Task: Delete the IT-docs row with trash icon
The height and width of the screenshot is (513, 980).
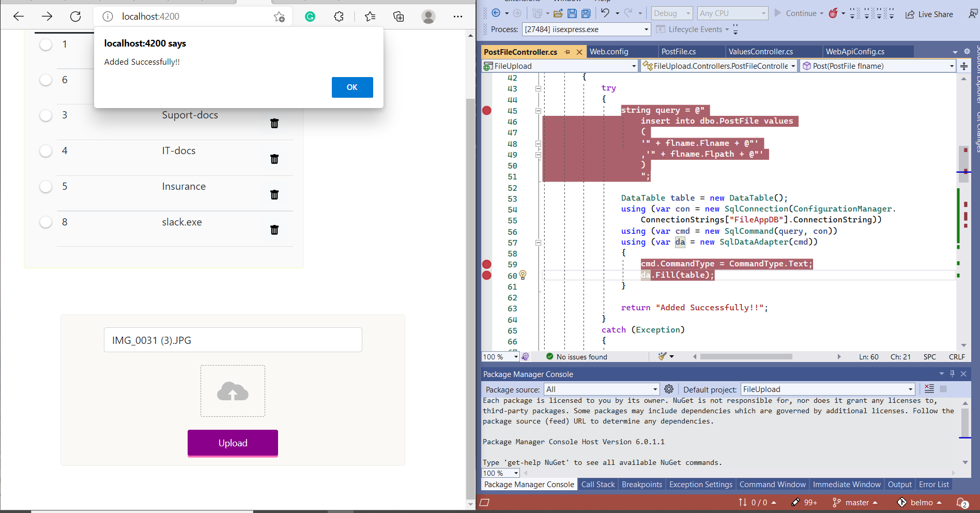Action: [274, 159]
